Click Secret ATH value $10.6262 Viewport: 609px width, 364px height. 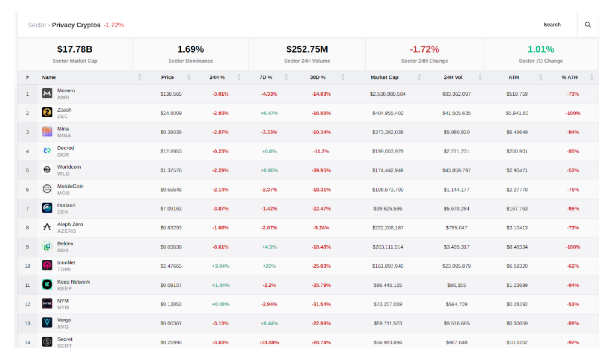click(517, 342)
